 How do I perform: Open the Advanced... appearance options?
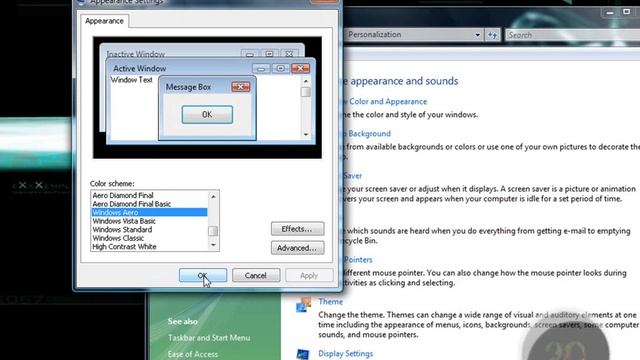point(298,248)
